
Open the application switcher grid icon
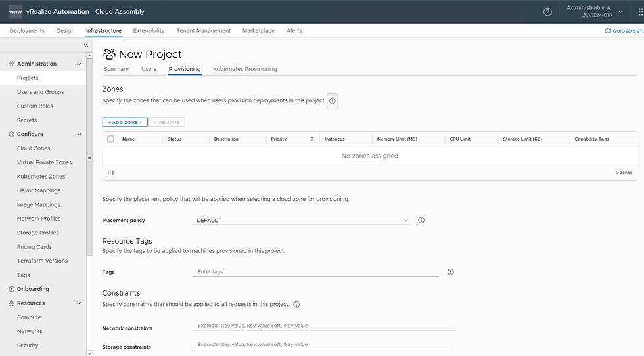coord(640,12)
